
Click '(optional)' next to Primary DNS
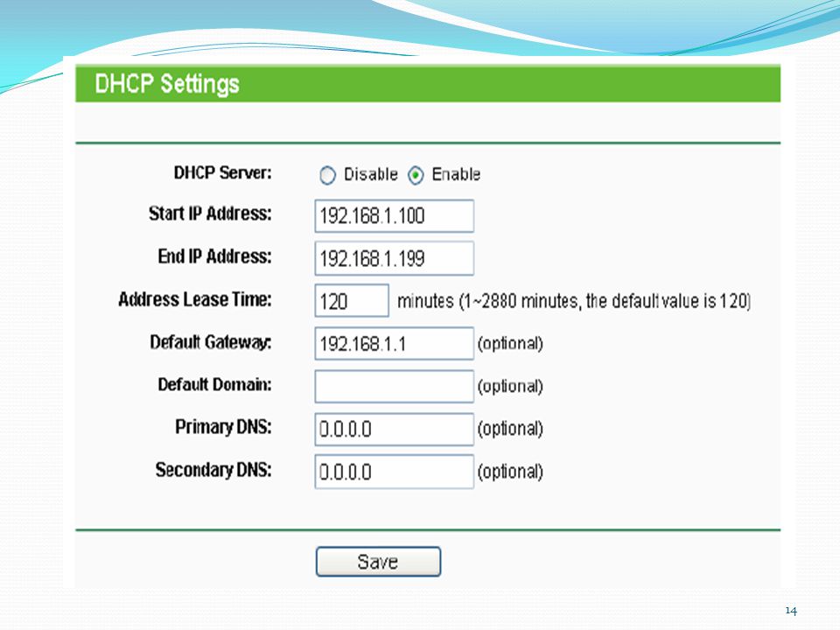pos(510,429)
